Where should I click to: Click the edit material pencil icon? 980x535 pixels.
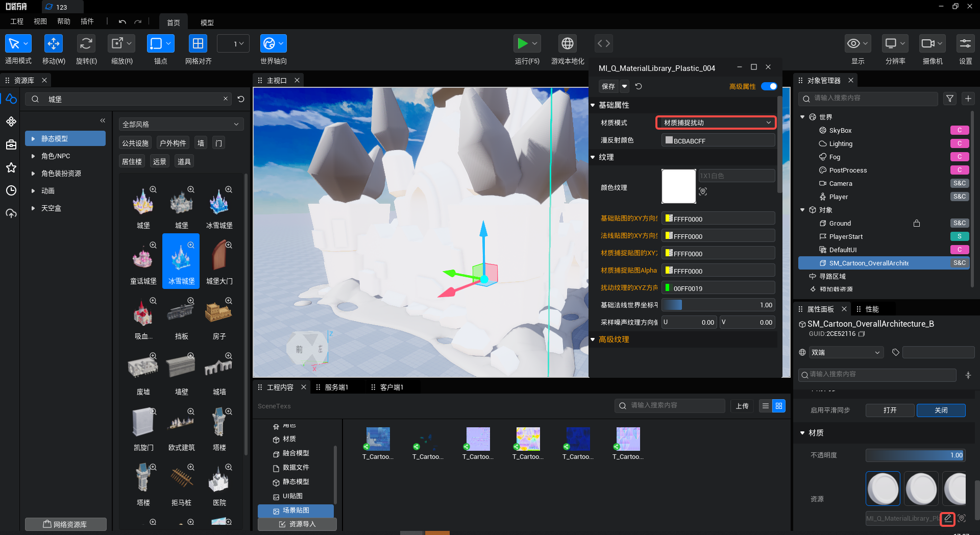pos(948,518)
